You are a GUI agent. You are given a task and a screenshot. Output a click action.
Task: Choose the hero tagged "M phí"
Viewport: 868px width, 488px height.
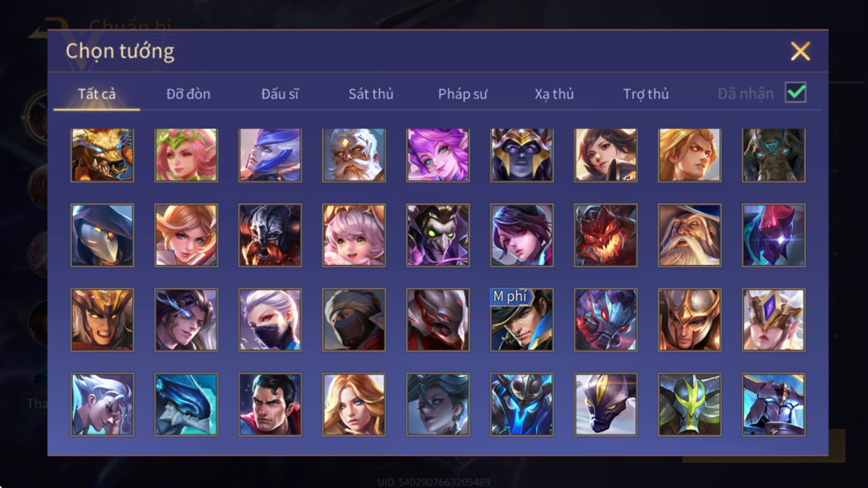(521, 319)
